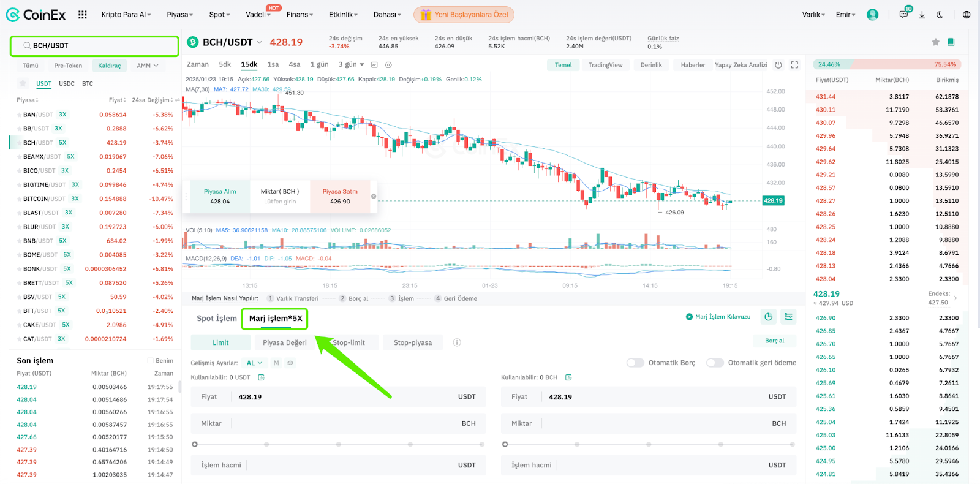This screenshot has height=484, width=980.
Task: Check the Benim checkbox in Son işlem
Action: [151, 360]
